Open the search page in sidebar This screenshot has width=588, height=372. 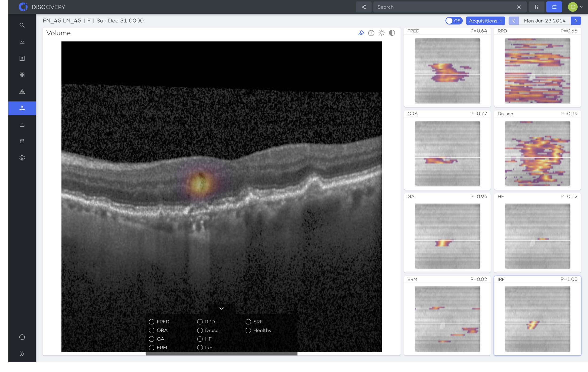pyautogui.click(x=22, y=25)
